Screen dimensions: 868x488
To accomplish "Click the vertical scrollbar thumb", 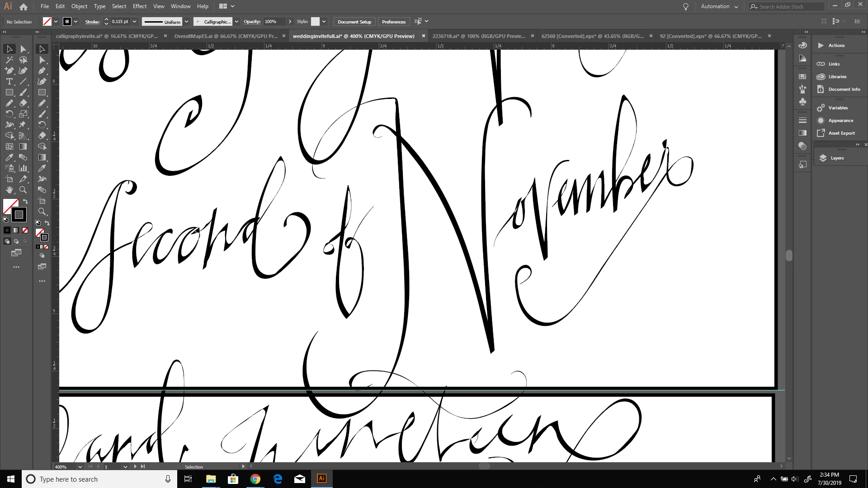I will pos(789,256).
